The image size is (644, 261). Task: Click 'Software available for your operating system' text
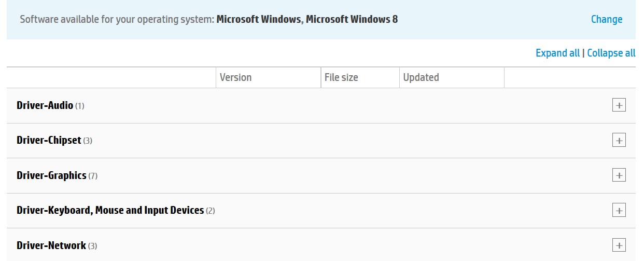117,20
